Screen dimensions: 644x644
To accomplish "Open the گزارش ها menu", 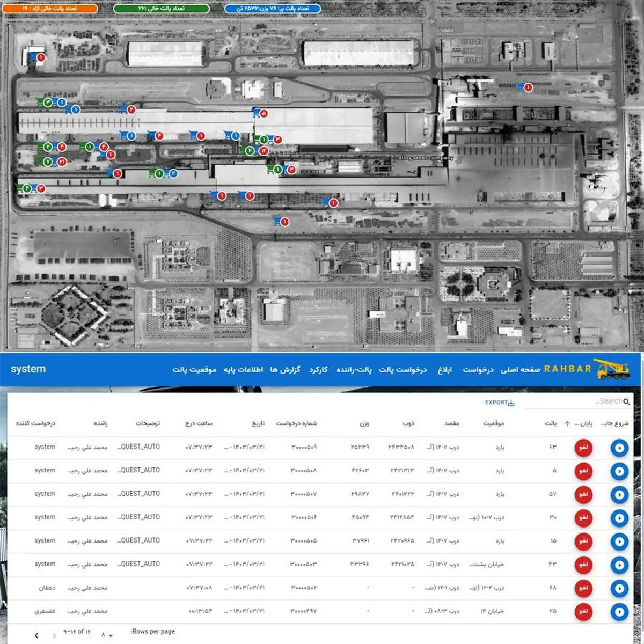I will (x=285, y=369).
